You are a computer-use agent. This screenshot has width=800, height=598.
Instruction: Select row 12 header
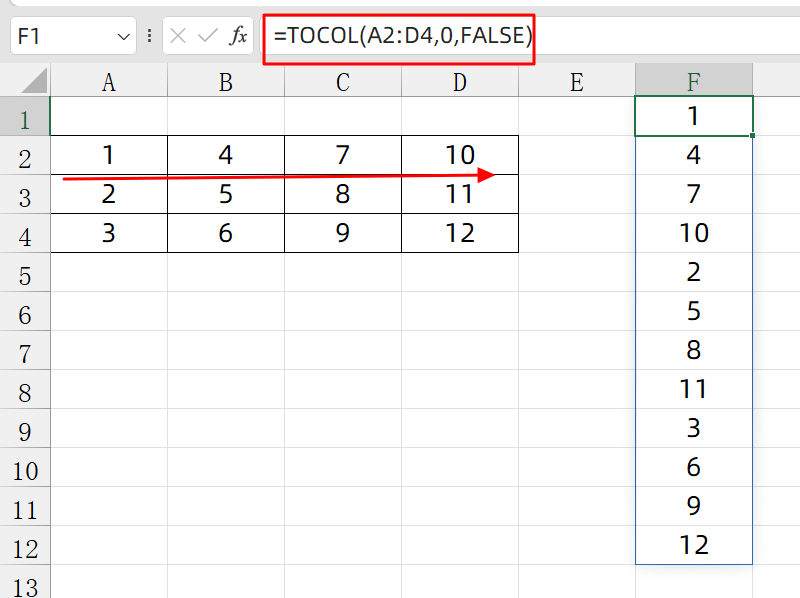pyautogui.click(x=25, y=548)
